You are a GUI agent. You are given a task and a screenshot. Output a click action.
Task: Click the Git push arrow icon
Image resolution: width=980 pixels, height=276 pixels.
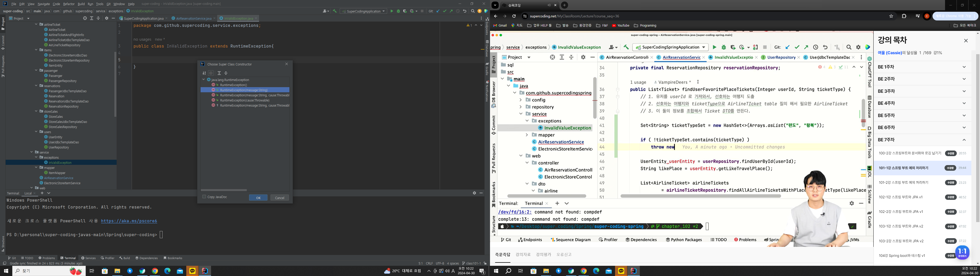click(451, 11)
